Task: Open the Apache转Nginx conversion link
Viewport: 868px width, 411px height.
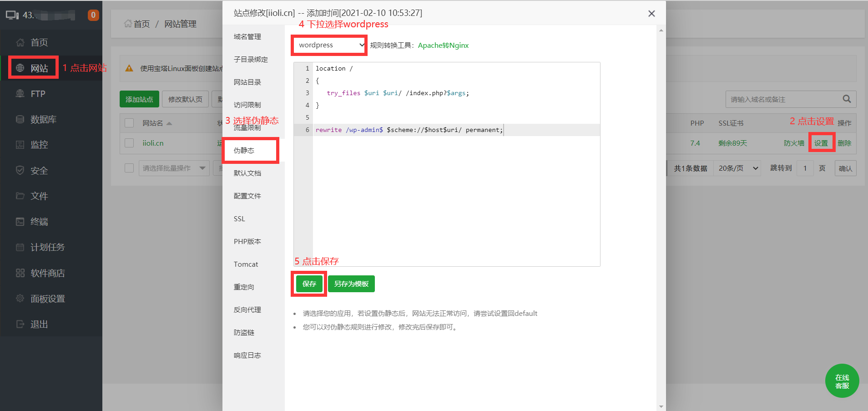Action: click(443, 45)
